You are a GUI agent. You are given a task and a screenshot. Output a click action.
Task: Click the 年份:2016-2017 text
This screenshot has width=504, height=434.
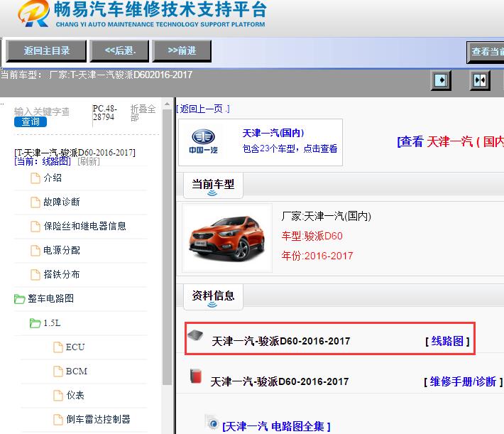pyautogui.click(x=317, y=256)
